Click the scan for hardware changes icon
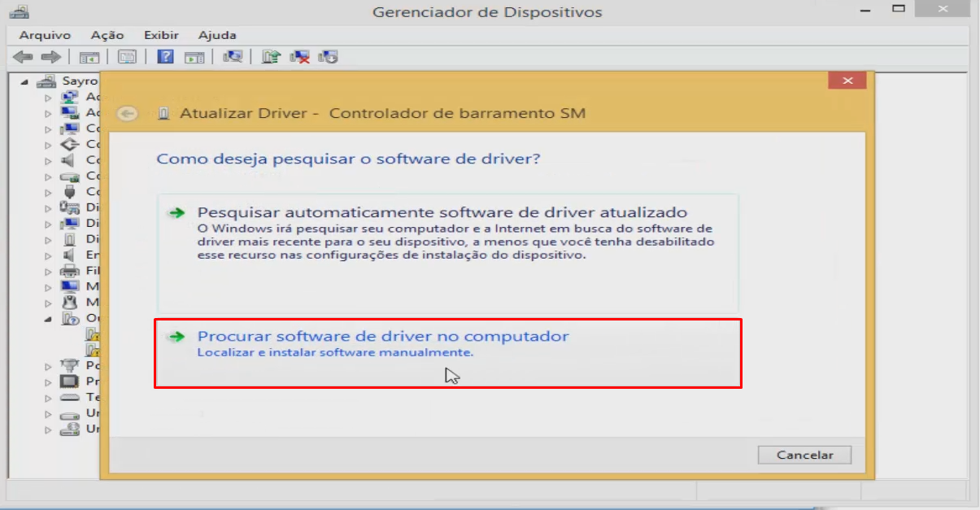The height and width of the screenshot is (510, 980). point(233,57)
